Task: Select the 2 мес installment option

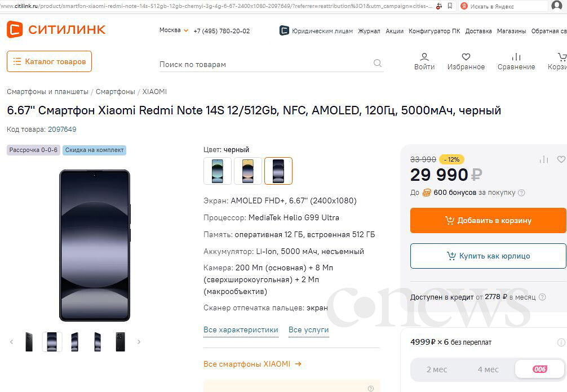Action: [437, 369]
